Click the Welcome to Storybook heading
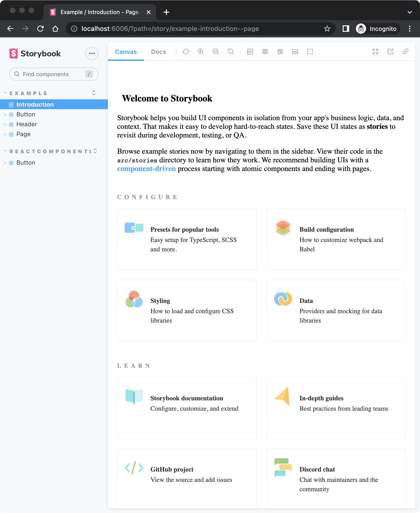This screenshot has height=513, width=420. point(167,98)
